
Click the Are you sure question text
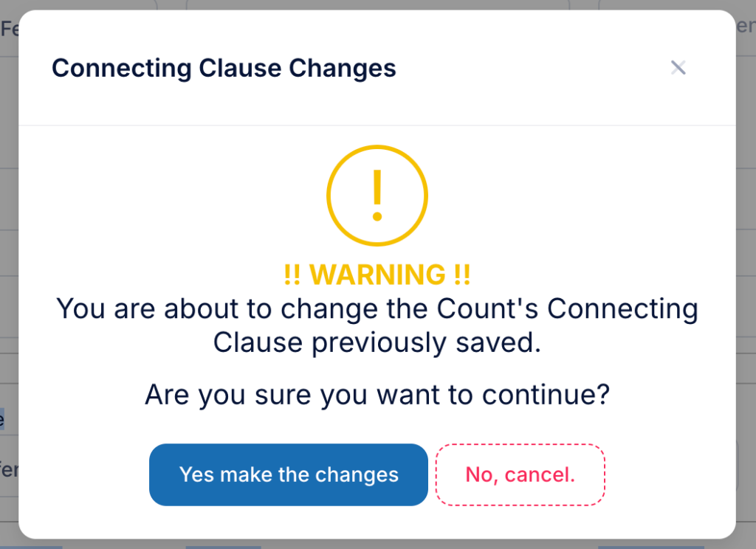[377, 395]
